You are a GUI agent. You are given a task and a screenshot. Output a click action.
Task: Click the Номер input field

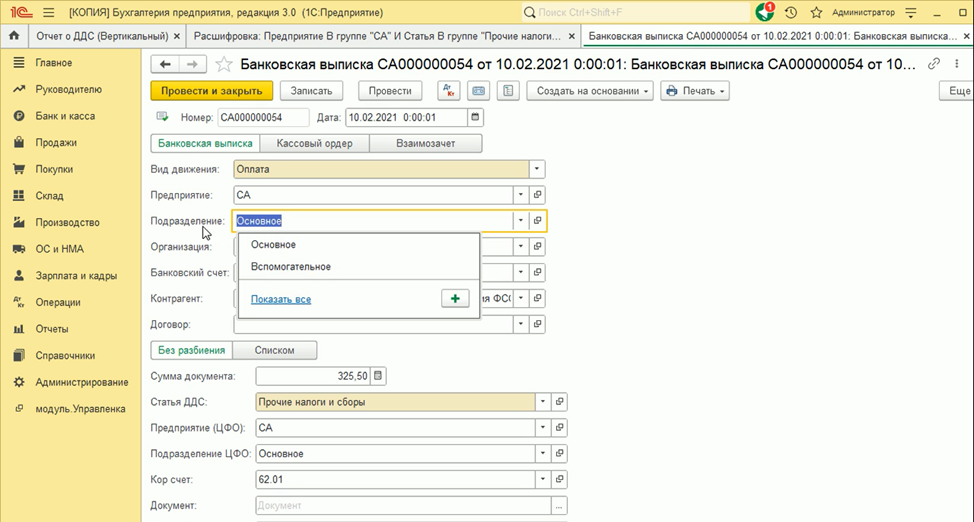point(263,117)
